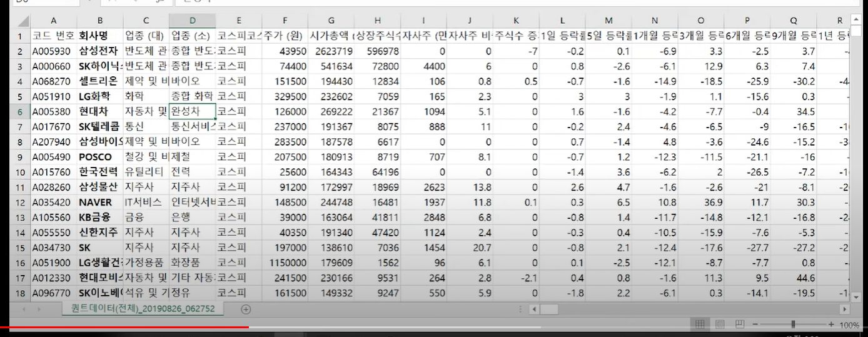Select column B header
868x337 pixels.
tap(100, 21)
